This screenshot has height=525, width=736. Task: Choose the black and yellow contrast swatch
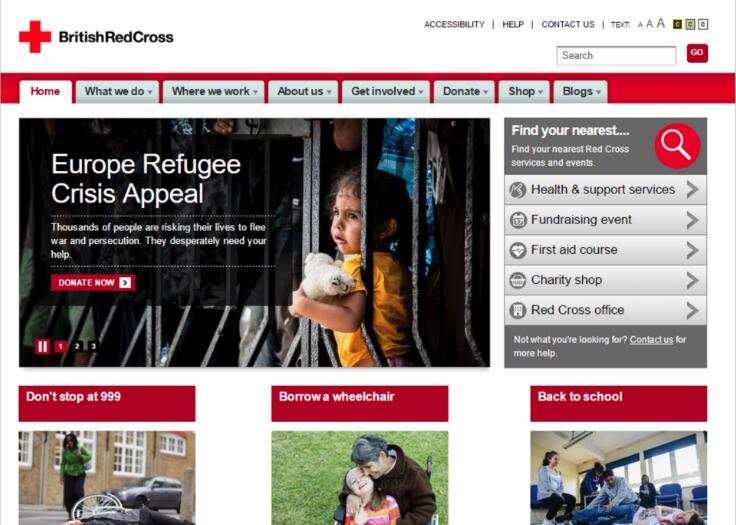(x=677, y=24)
